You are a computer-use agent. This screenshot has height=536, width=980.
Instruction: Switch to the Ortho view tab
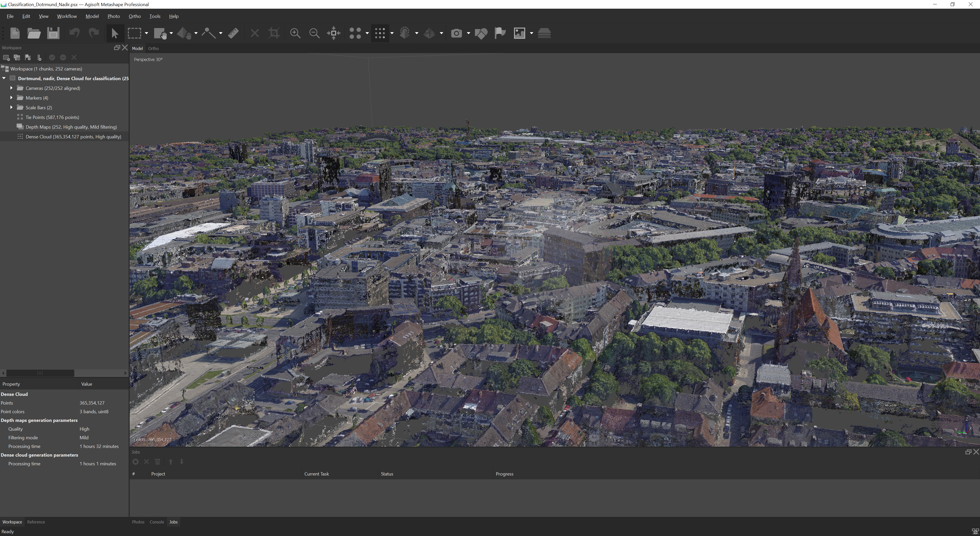(x=153, y=49)
